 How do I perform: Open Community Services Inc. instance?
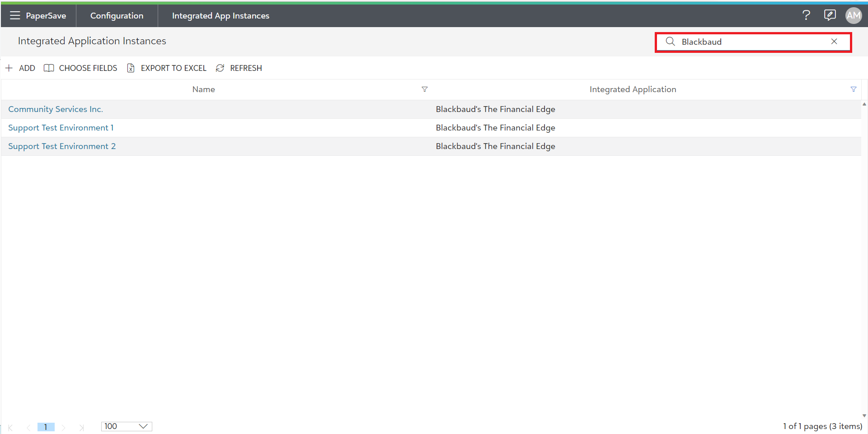[x=56, y=109]
